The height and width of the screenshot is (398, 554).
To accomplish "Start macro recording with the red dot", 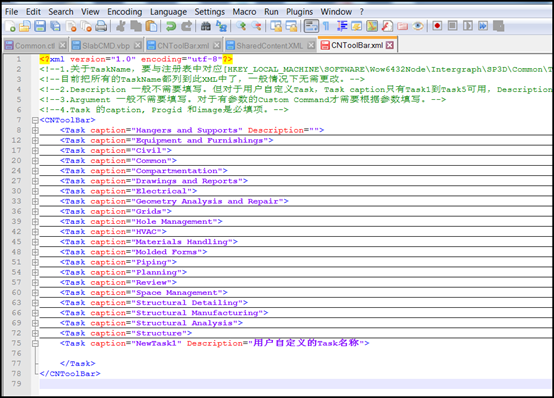I will pos(437,26).
